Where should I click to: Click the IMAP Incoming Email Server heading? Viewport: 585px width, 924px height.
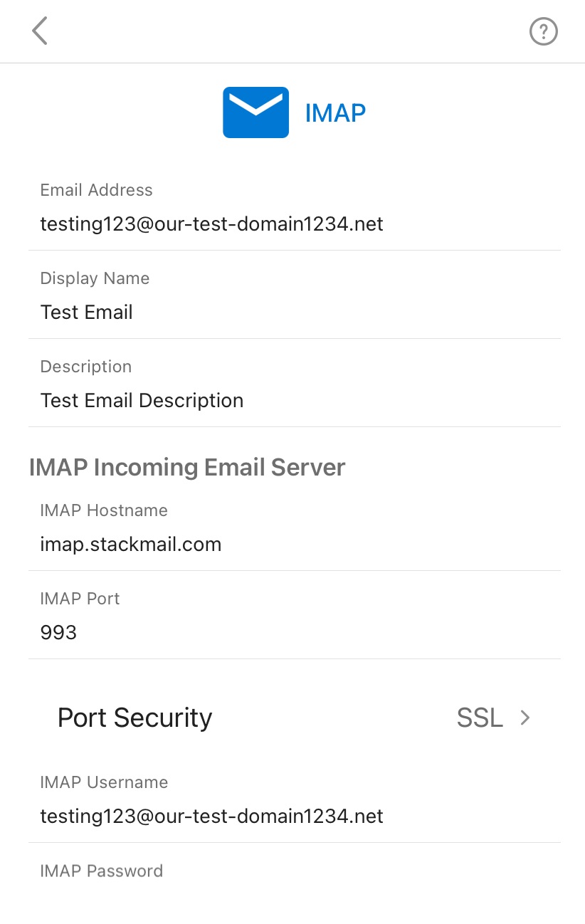click(x=187, y=468)
